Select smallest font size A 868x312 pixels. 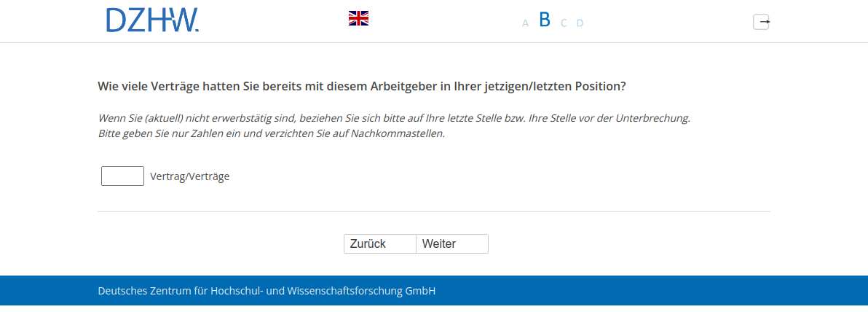click(x=525, y=23)
